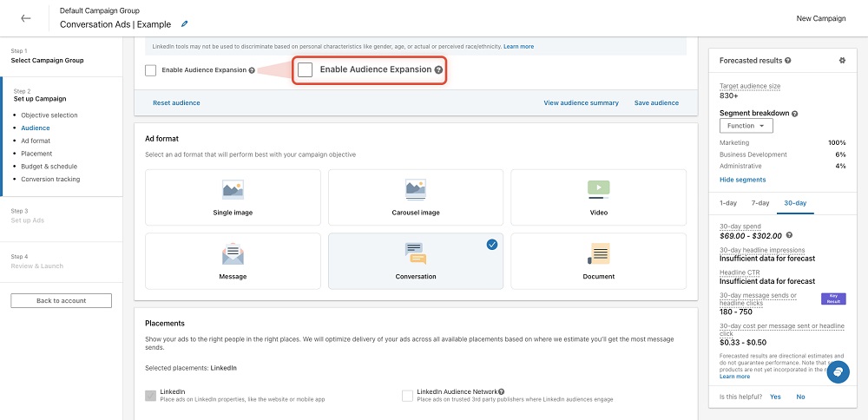This screenshot has width=868, height=420.
Task: Switch to the 1-day forecast tab
Action: click(728, 203)
